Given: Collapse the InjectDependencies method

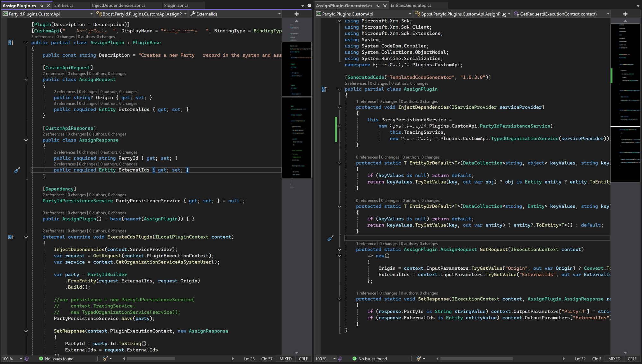Looking at the screenshot, I should pyautogui.click(x=339, y=107).
